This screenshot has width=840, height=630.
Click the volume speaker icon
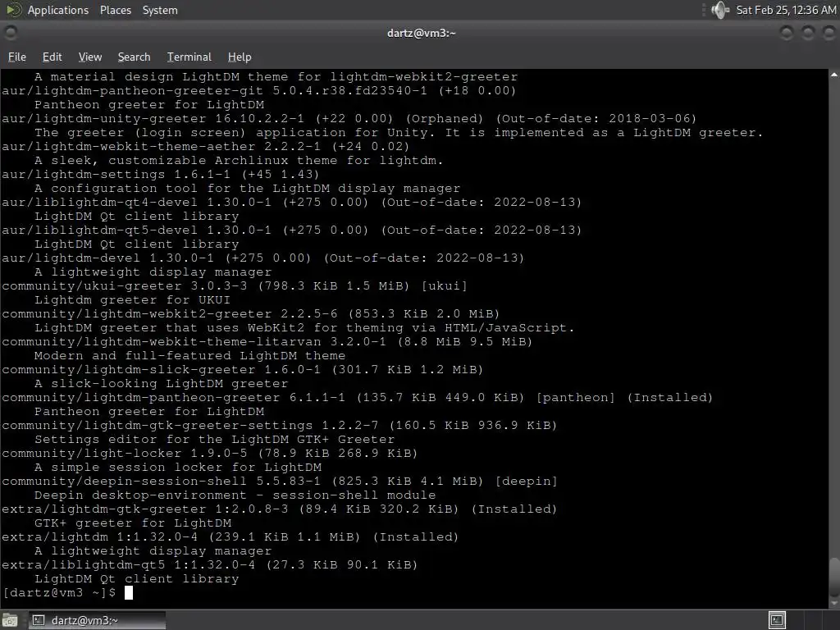pyautogui.click(x=720, y=10)
